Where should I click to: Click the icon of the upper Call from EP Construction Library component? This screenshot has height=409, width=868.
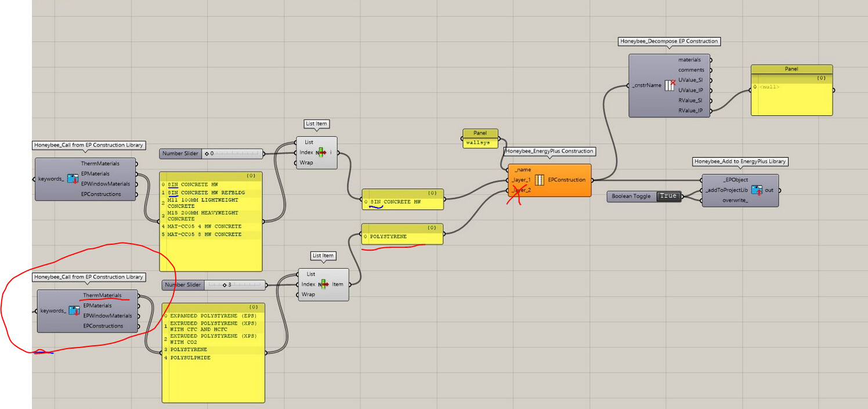73,179
